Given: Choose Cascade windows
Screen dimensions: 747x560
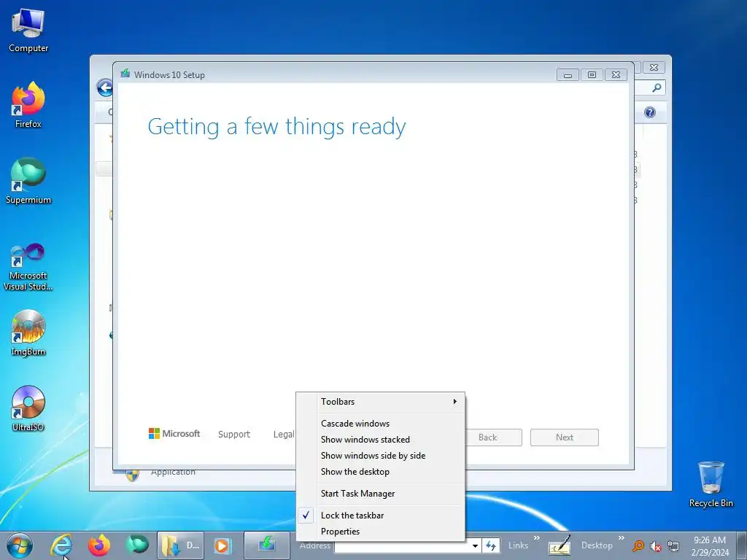Looking at the screenshot, I should [380, 424].
